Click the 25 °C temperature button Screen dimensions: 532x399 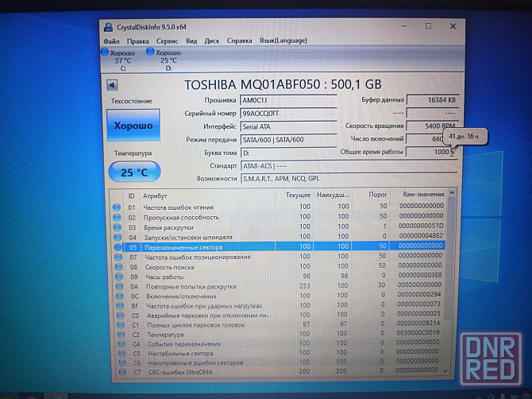tap(134, 172)
